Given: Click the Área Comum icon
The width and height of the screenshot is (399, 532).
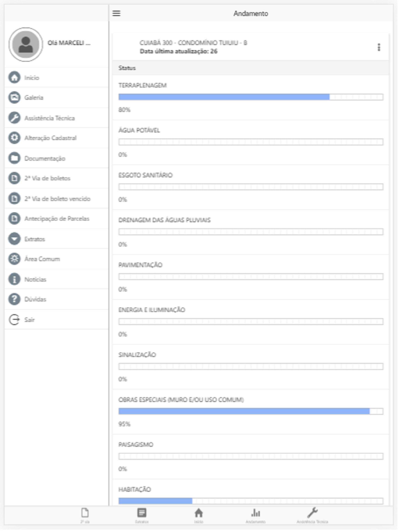Looking at the screenshot, I should (x=14, y=259).
